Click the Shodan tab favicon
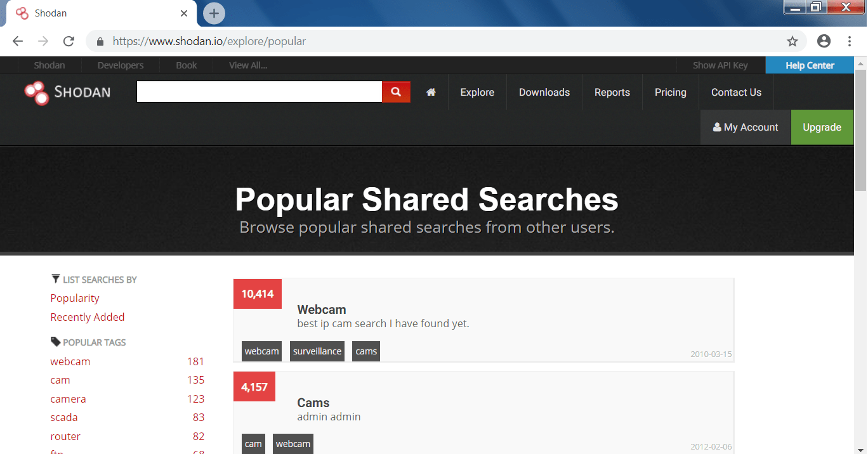The width and height of the screenshot is (868, 454). click(x=22, y=13)
